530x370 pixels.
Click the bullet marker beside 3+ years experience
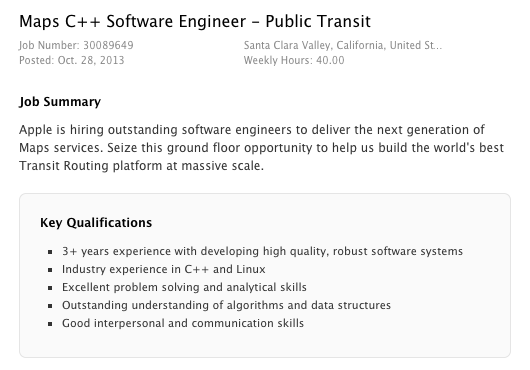[50, 252]
